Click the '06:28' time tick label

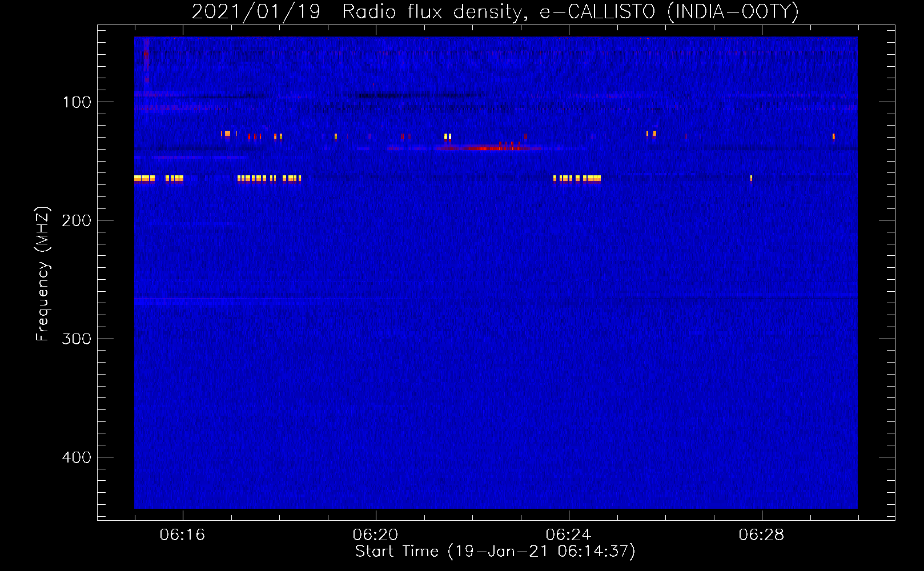761,534
